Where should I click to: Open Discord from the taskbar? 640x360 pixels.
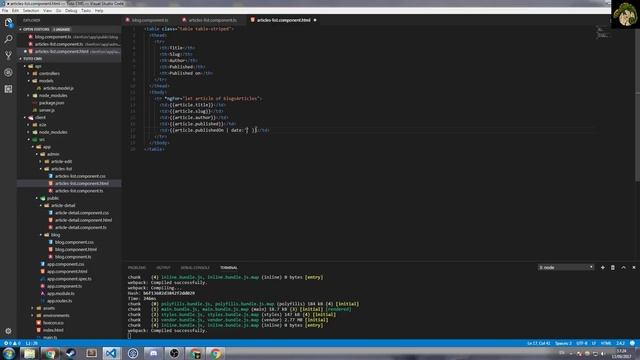153,353
